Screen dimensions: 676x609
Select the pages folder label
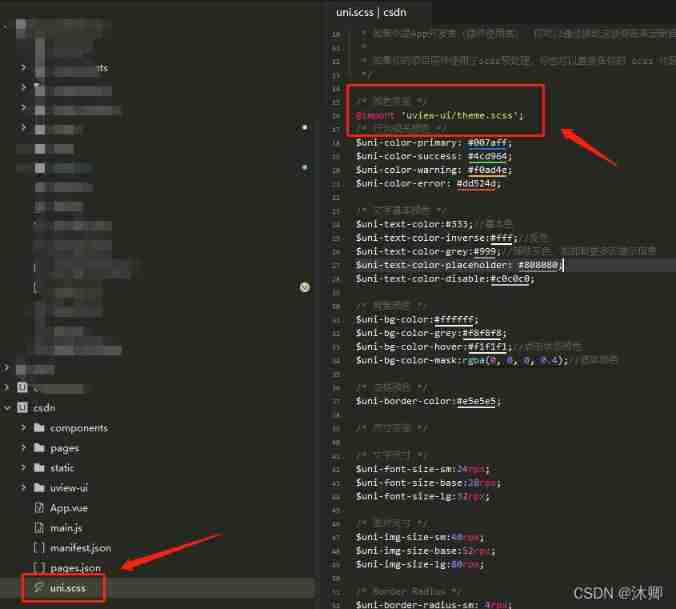(65, 449)
